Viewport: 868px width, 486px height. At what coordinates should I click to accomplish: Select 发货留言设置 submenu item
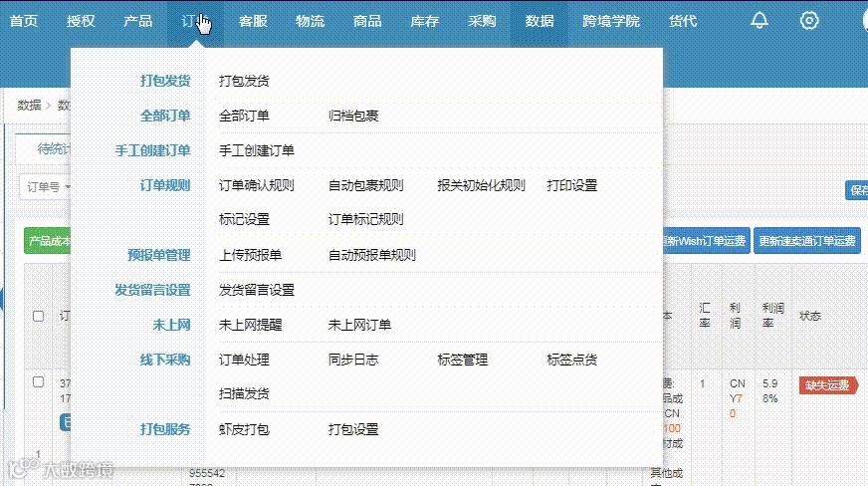(256, 290)
